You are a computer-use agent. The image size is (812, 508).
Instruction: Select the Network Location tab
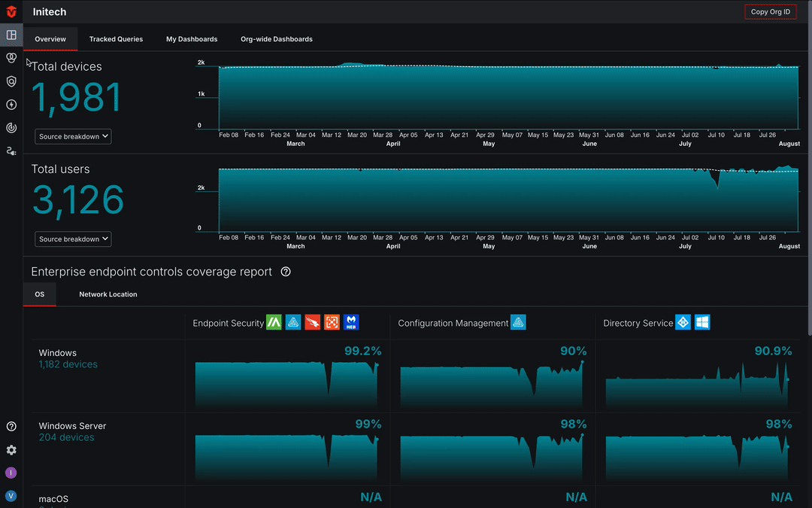108,294
